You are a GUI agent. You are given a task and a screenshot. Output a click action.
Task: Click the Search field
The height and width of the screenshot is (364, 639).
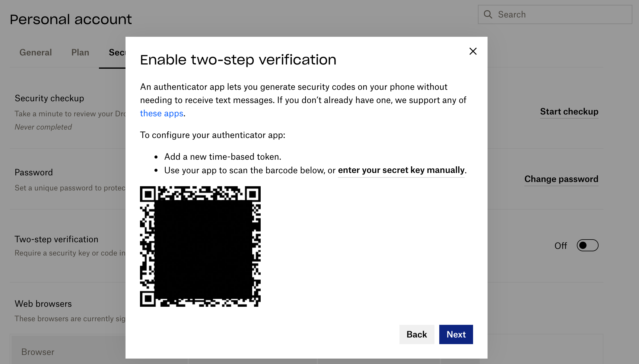click(x=555, y=14)
